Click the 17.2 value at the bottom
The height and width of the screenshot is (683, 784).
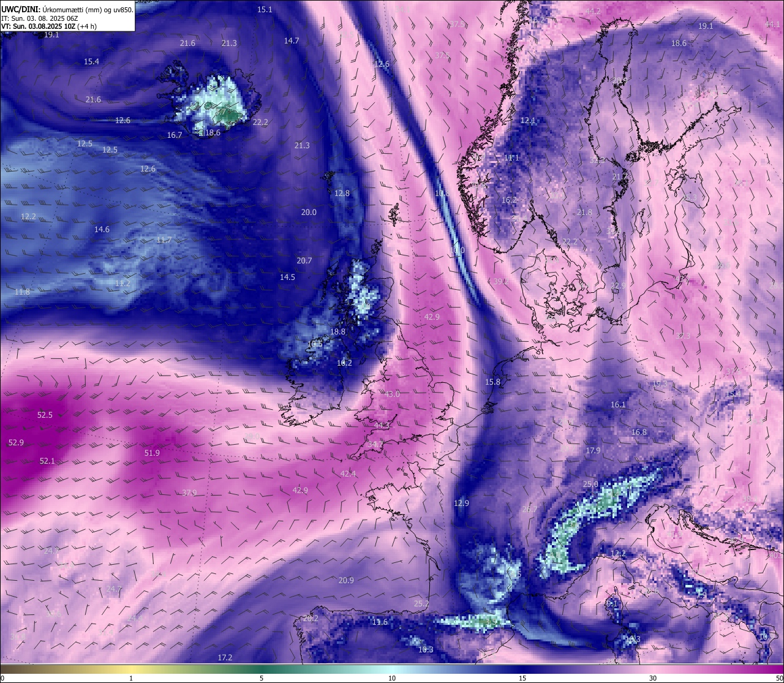click(225, 657)
